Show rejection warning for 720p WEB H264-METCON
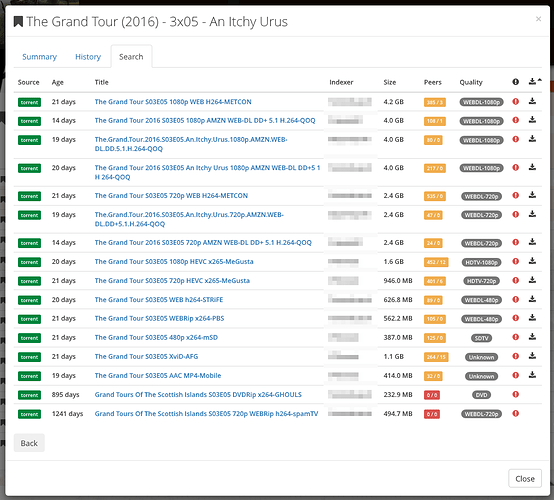554x500 pixels. point(515,195)
